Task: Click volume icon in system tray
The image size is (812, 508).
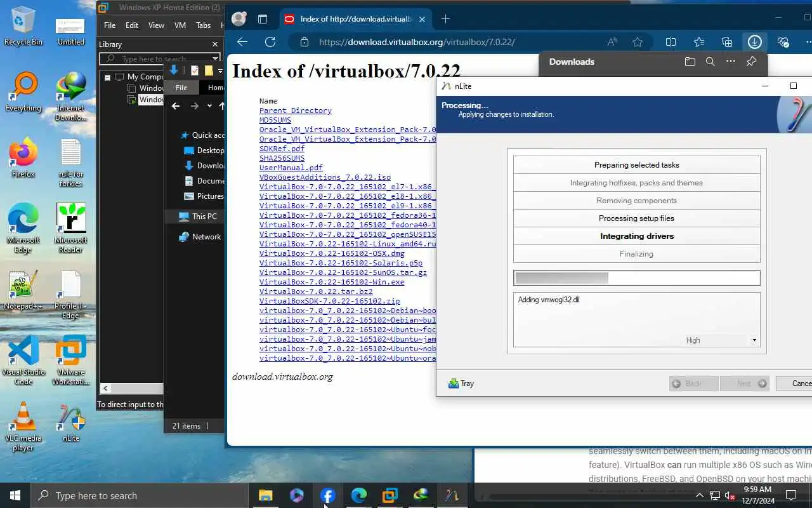Action: coord(730,495)
